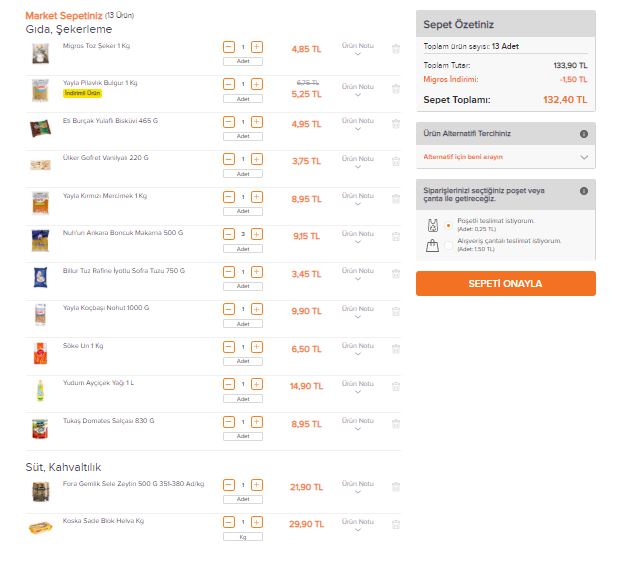Remove Yayla Pilavlık Bulgur with trash icon
This screenshot has height=563, width=618.
(396, 89)
